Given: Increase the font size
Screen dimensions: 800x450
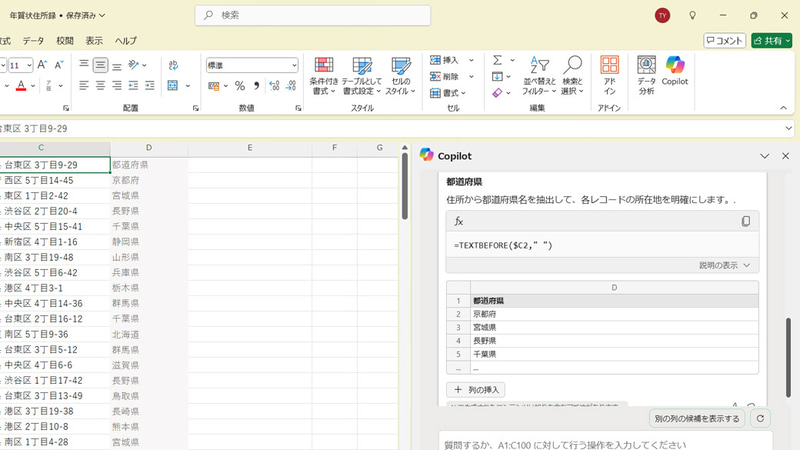Looking at the screenshot, I should tap(42, 65).
